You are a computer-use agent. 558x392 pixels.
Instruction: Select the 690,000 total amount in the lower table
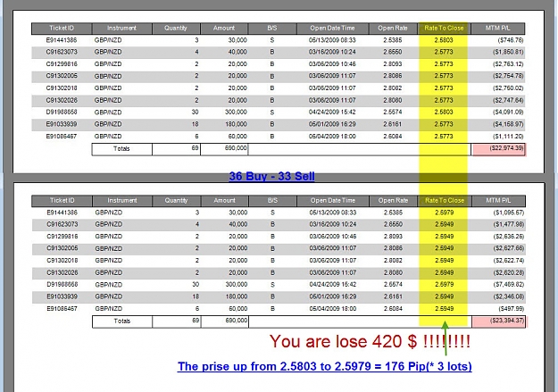click(237, 321)
